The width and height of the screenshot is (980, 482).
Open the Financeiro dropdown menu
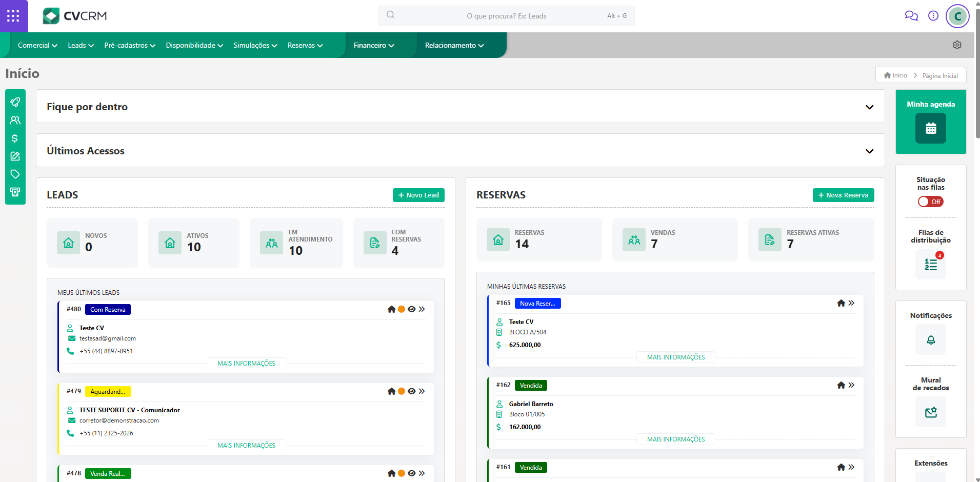click(374, 45)
